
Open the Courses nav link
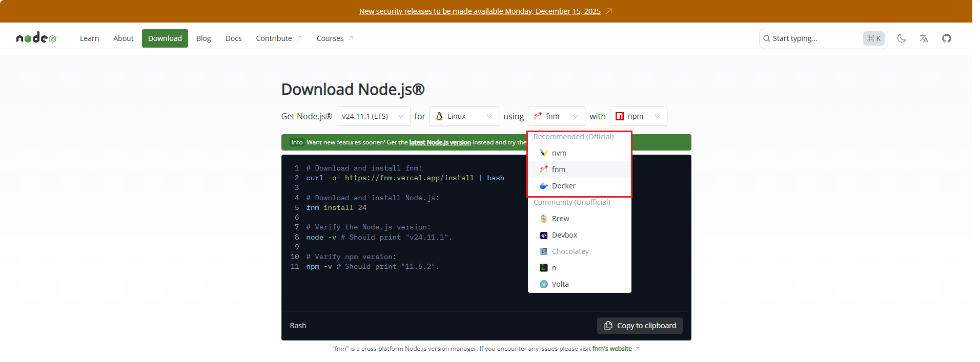tap(335, 38)
